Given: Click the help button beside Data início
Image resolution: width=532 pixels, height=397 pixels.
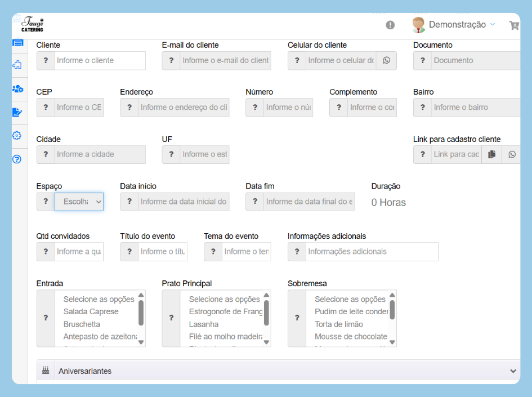Looking at the screenshot, I should coord(129,202).
